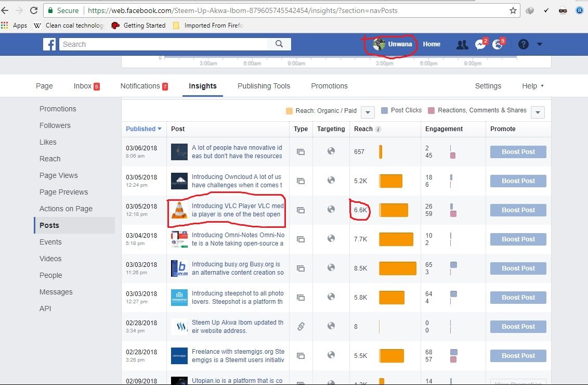Click the targeting globe for Owncloud row
The width and height of the screenshot is (588, 385).
pyautogui.click(x=331, y=180)
